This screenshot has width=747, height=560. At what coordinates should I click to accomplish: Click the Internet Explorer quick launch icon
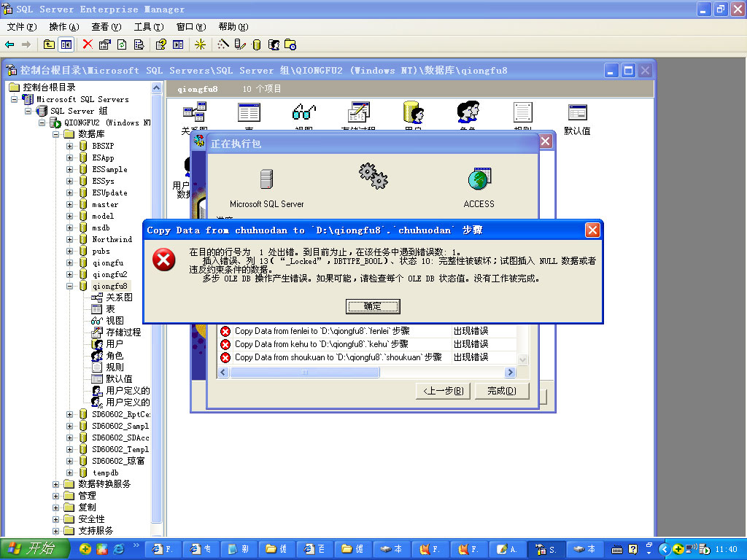coord(119,549)
